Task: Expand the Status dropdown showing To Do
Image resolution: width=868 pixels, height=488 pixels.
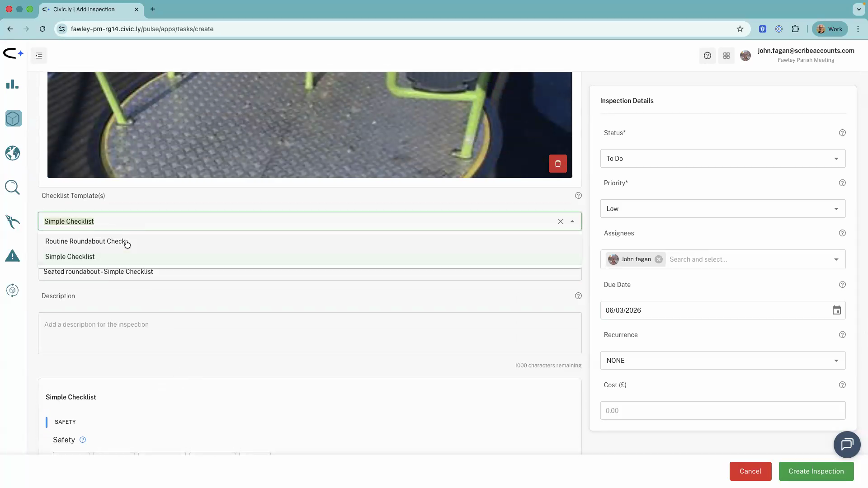Action: click(722, 159)
